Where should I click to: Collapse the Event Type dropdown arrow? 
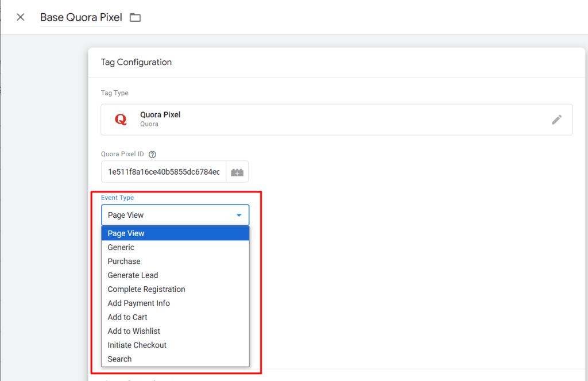tap(239, 215)
